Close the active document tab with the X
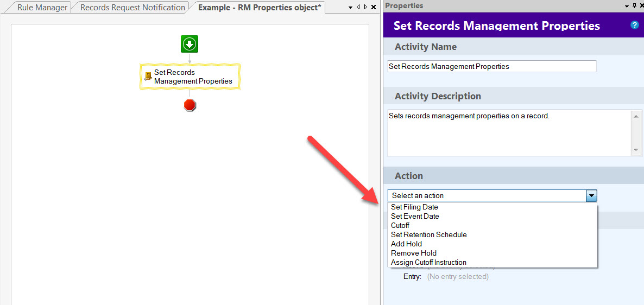This screenshot has height=305, width=644. pyautogui.click(x=373, y=8)
